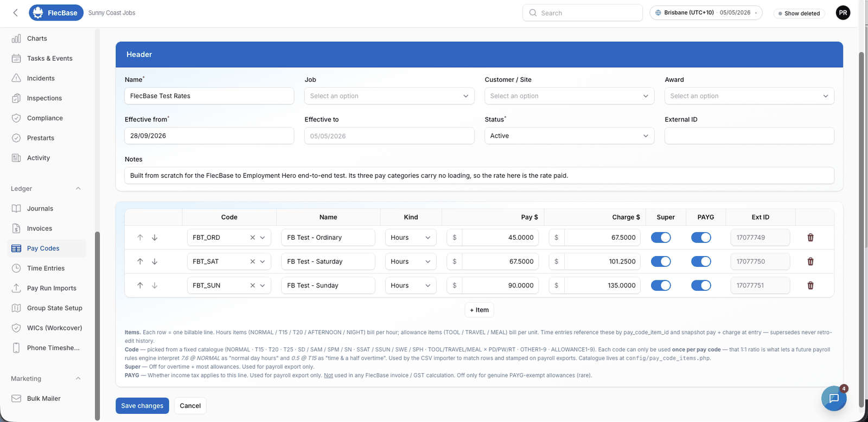Move the FBT_SAT row up
The image size is (868, 422).
click(x=140, y=261)
